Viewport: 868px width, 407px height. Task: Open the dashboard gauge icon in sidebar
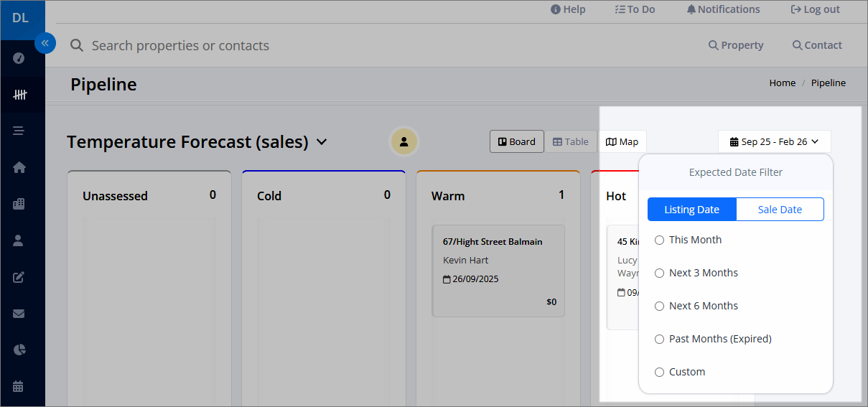pyautogui.click(x=19, y=58)
